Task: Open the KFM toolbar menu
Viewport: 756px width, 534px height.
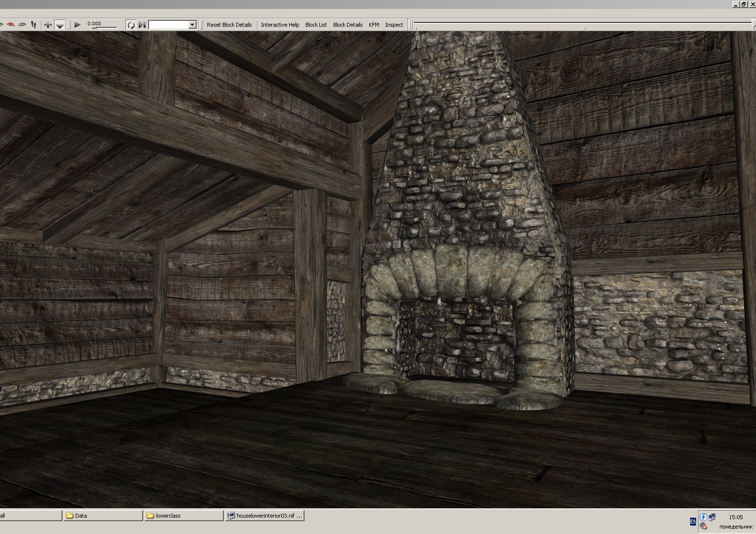Action: click(374, 25)
